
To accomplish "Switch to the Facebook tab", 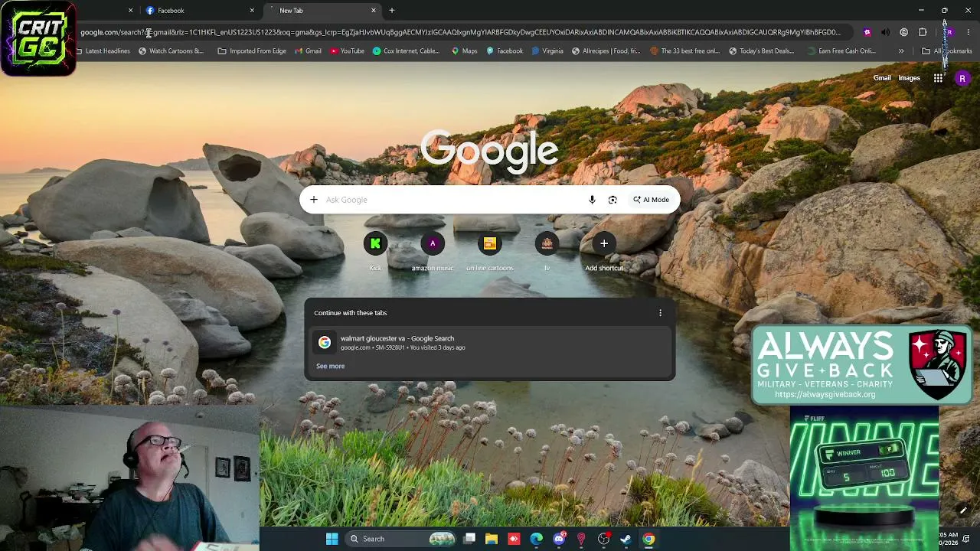I will point(199,11).
